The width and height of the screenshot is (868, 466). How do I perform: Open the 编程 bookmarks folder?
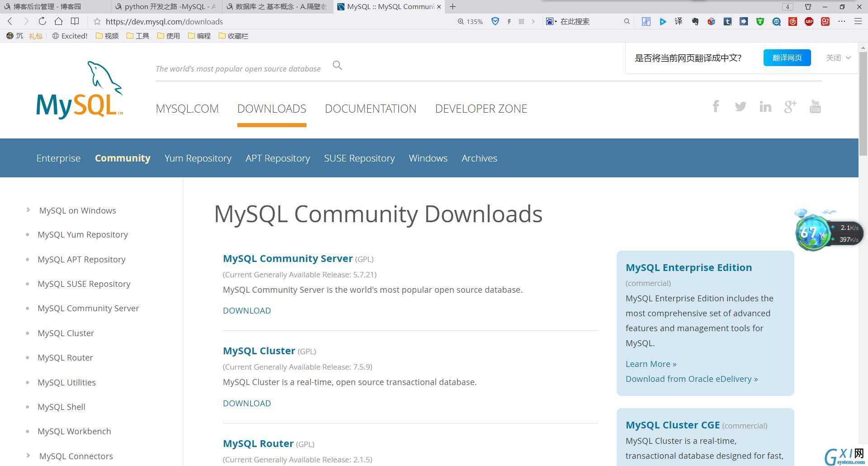click(x=199, y=36)
